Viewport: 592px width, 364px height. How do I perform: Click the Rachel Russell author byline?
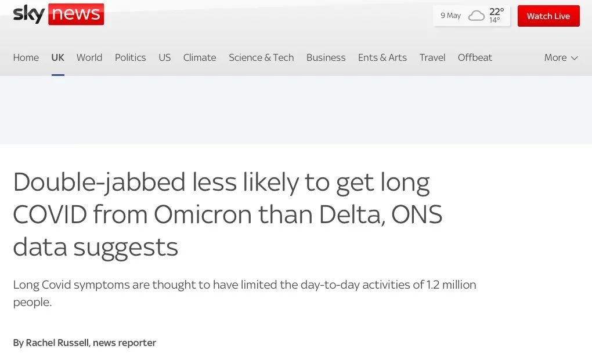point(57,343)
